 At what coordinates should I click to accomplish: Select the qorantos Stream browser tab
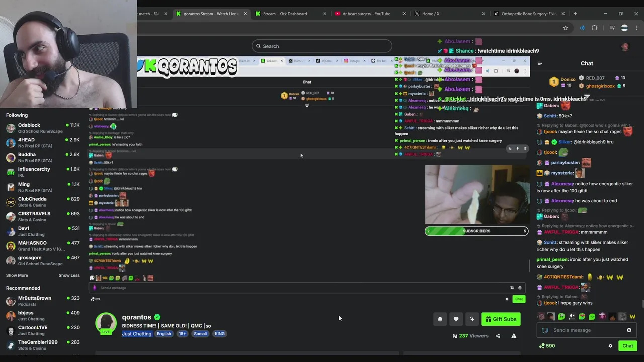(210, 14)
